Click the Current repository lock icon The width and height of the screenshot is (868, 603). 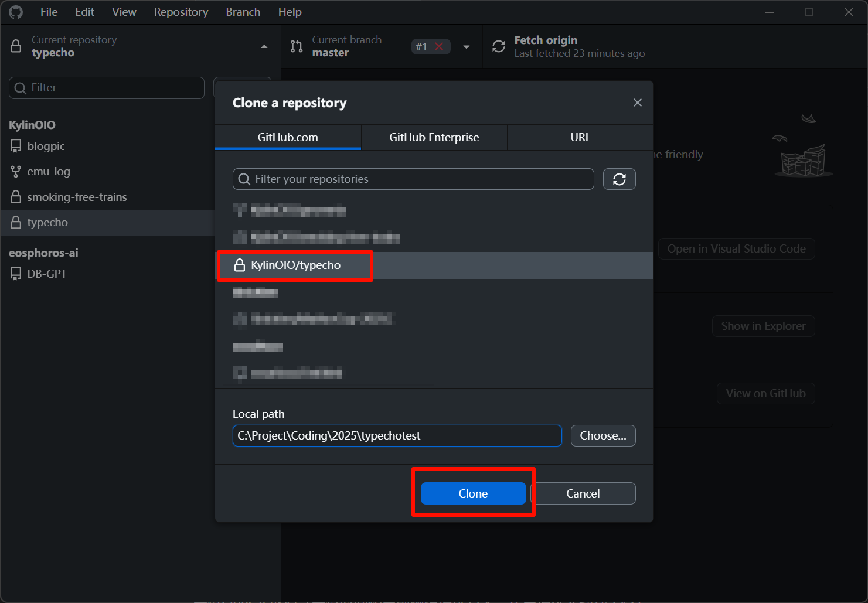[x=16, y=46]
